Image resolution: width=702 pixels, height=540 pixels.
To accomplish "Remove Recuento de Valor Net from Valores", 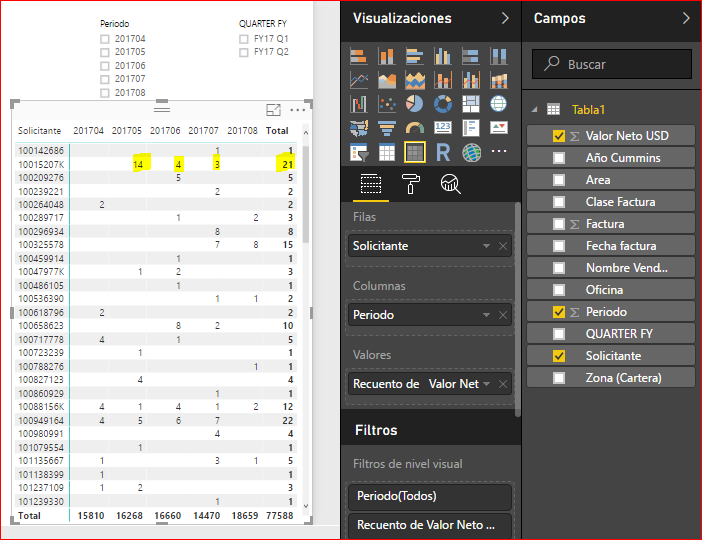I will pyautogui.click(x=503, y=384).
